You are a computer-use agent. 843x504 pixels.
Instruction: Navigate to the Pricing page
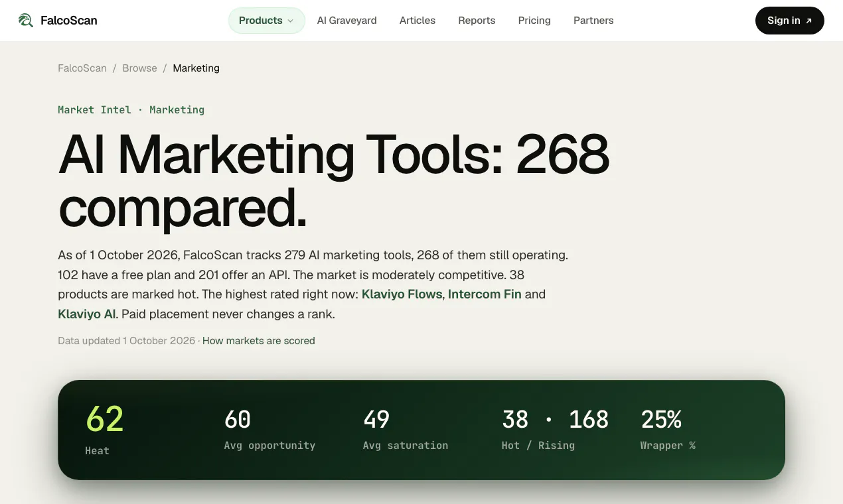pyautogui.click(x=534, y=21)
